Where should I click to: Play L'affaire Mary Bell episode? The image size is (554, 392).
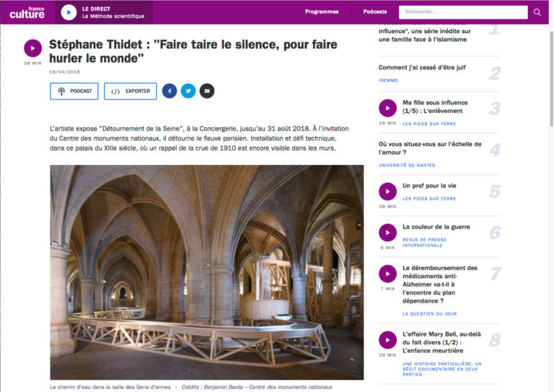coord(387,340)
